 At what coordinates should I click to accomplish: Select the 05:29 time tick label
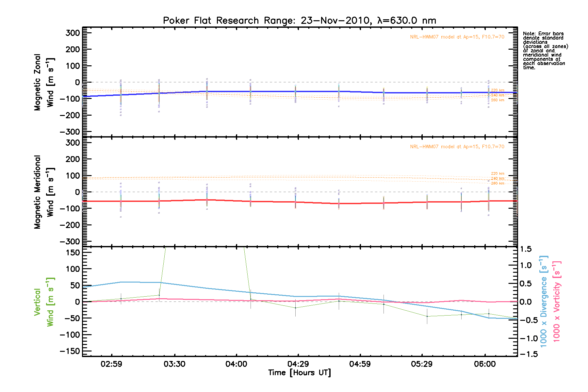[x=422, y=364]
